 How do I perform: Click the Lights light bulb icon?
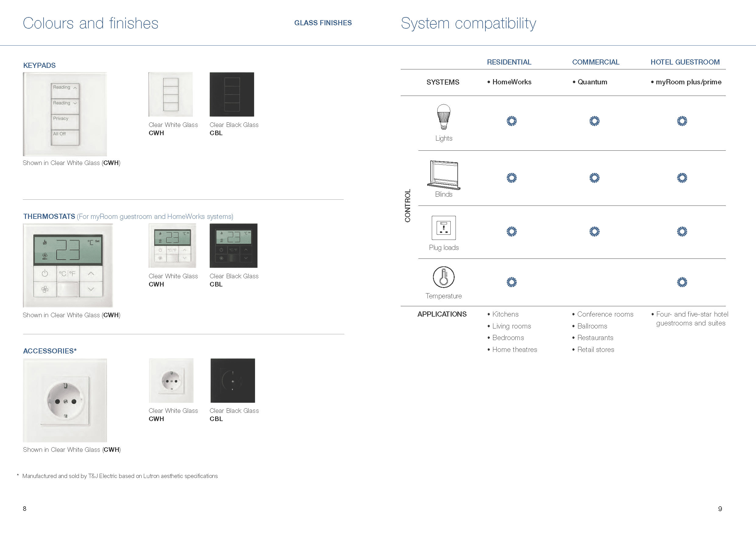coord(444,117)
